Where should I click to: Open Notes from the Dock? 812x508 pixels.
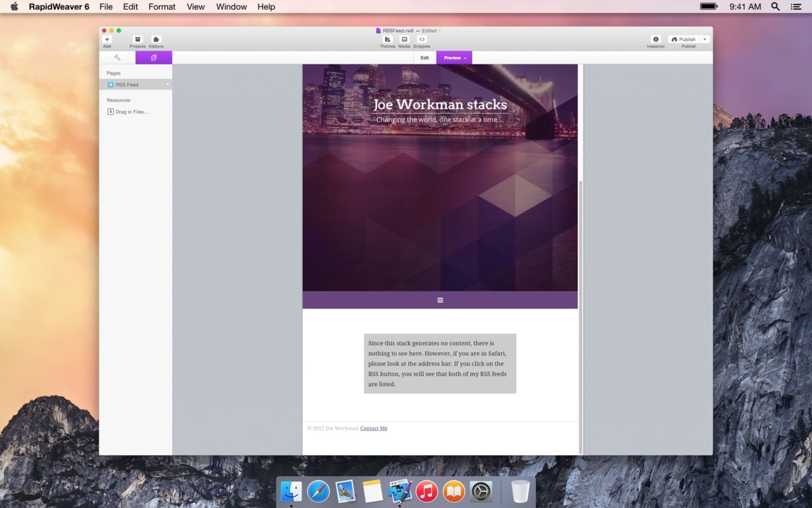(372, 491)
